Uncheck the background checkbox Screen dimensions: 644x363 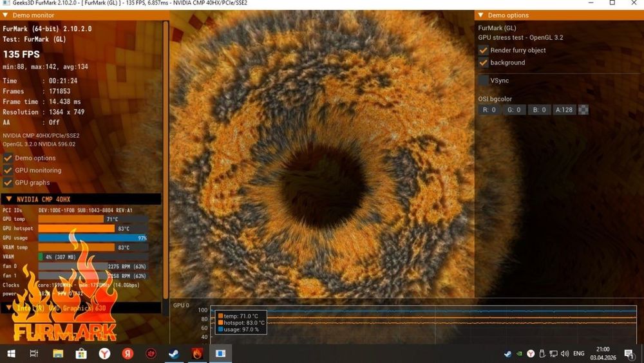pyautogui.click(x=484, y=62)
